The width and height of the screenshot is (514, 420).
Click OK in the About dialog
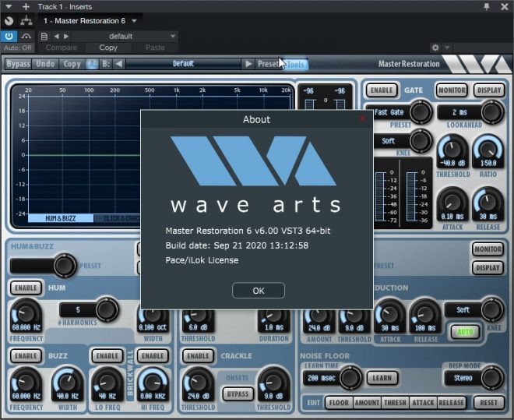[259, 291]
